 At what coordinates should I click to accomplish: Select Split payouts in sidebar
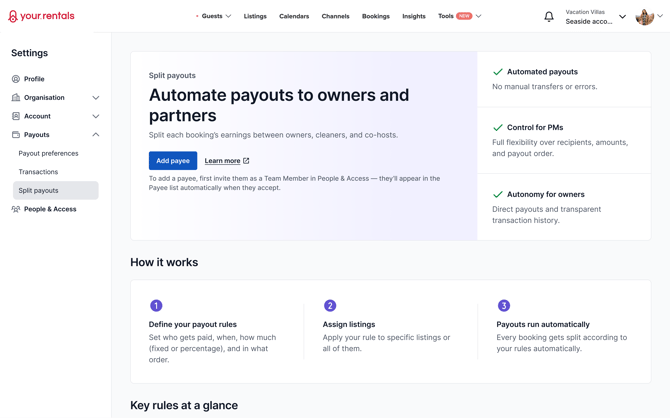(56, 191)
